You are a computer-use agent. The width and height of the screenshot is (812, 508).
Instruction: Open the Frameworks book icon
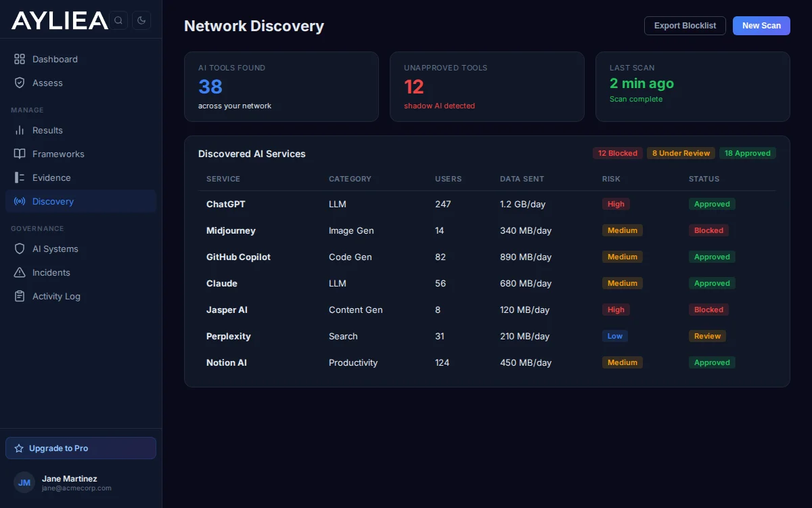18,154
